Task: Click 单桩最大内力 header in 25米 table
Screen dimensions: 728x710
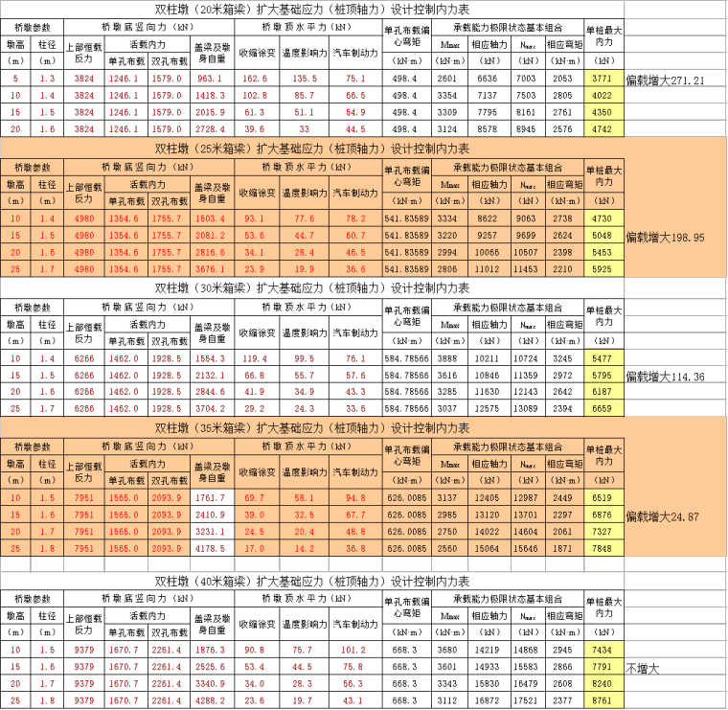Action: tap(603, 173)
